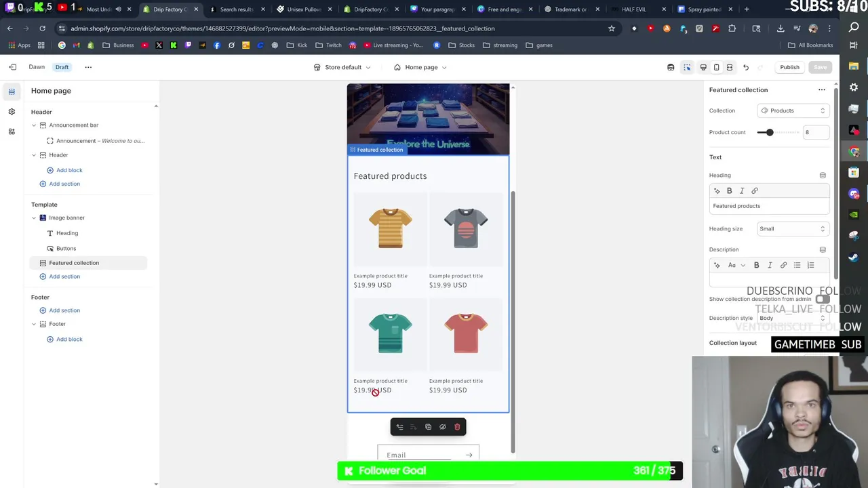Move the section up in floating toolbar
Screen dimensions: 868x488
(399, 427)
